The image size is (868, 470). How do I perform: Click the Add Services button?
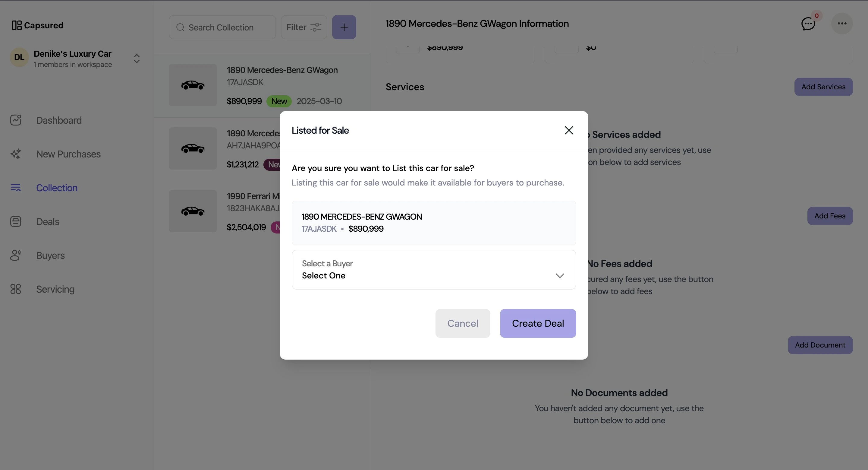click(823, 87)
